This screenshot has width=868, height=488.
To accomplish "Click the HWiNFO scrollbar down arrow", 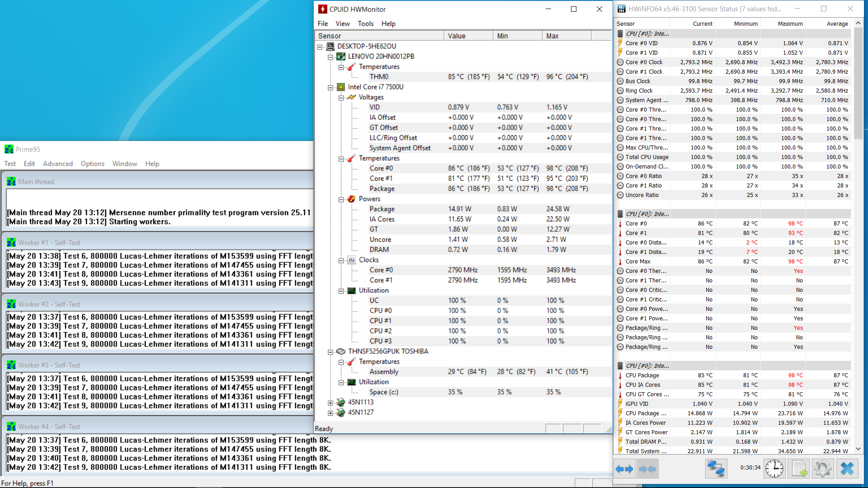I will coord(858,449).
